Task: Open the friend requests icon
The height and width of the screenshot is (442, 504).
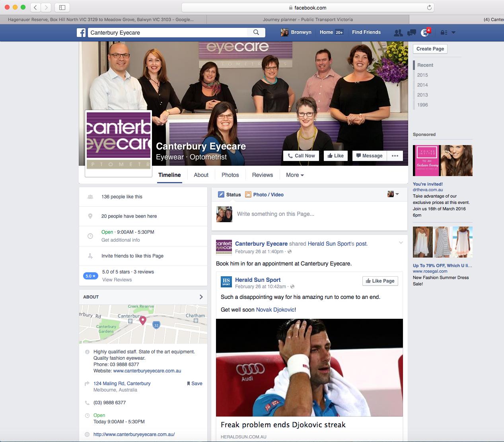Action: pyautogui.click(x=398, y=33)
